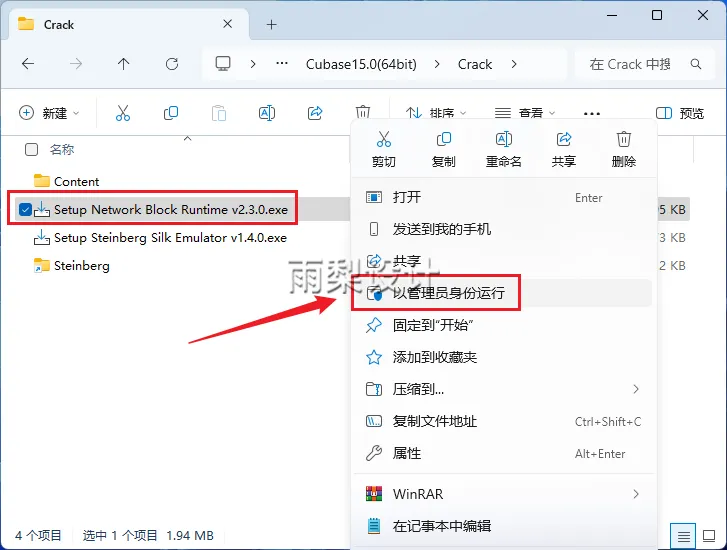Click the Paste icon in the toolbar
This screenshot has width=727, height=550.
219,113
